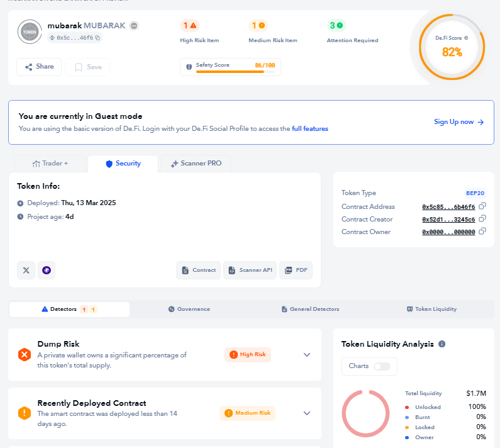
Task: Click the Sign Up now link
Action: click(x=458, y=122)
